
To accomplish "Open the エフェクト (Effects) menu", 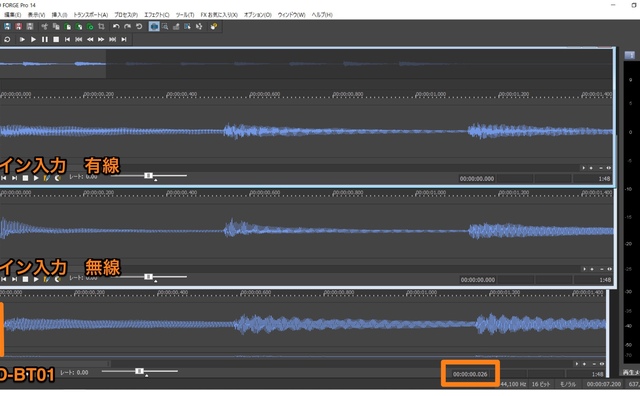I will click(x=156, y=15).
